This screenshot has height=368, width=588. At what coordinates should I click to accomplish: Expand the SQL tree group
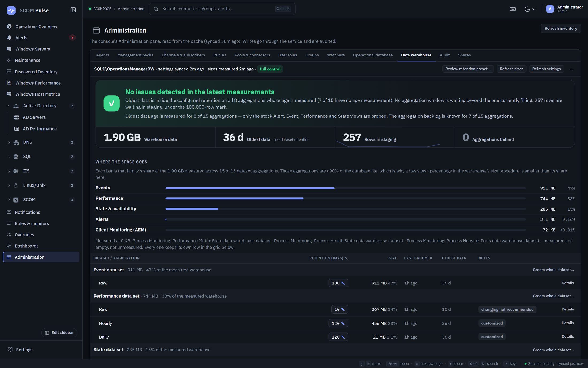pos(9,157)
